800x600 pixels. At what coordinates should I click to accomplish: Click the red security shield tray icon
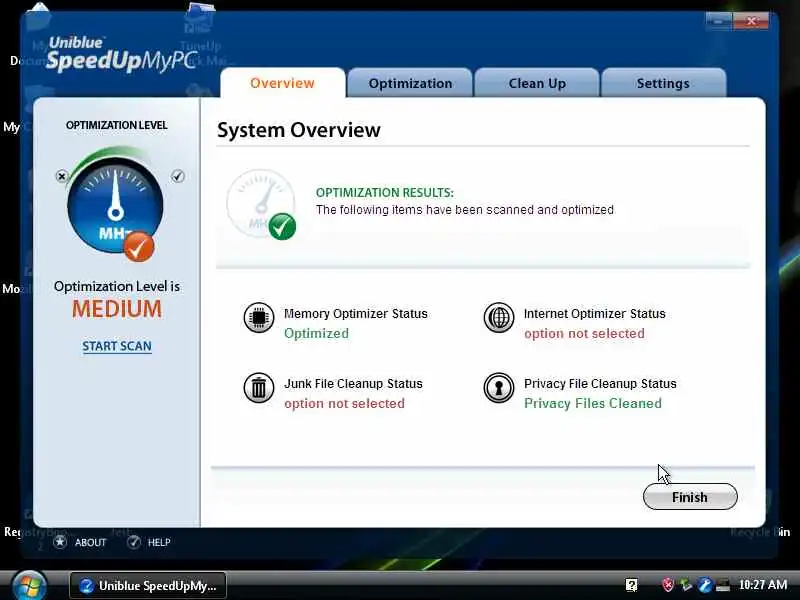[667, 585]
